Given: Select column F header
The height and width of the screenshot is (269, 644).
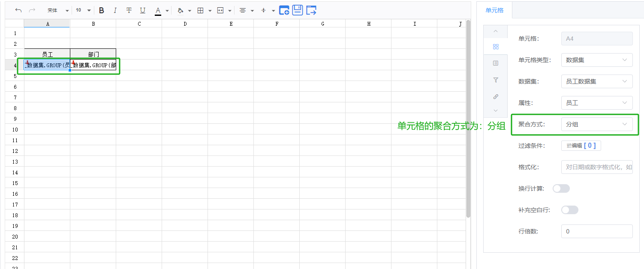Looking at the screenshot, I should 277,24.
